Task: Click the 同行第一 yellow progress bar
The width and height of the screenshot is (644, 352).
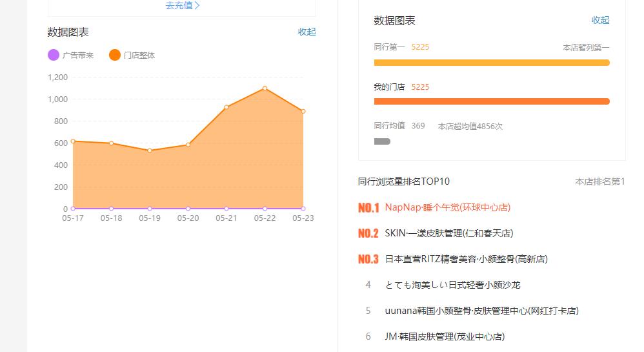Action: click(x=492, y=63)
